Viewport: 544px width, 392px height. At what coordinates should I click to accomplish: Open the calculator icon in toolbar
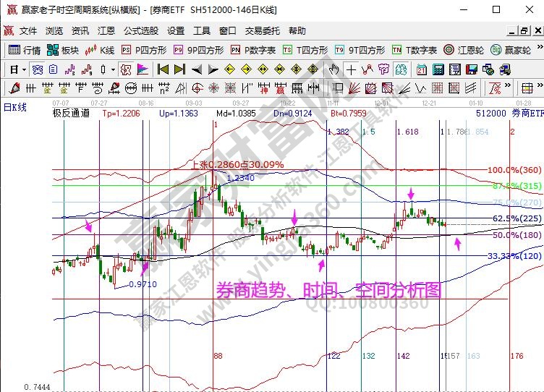click(x=438, y=69)
